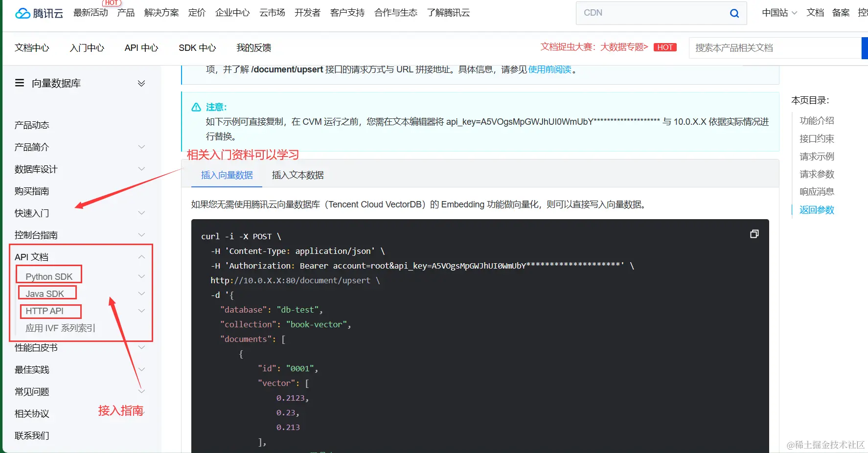Image resolution: width=868 pixels, height=453 pixels.
Task: Expand the HTTP API entry
Action: click(141, 311)
